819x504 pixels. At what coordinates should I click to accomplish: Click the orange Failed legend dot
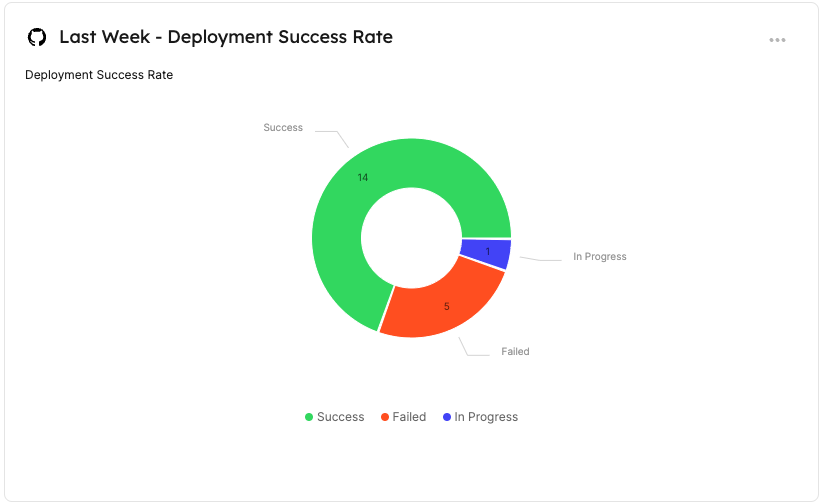(385, 417)
